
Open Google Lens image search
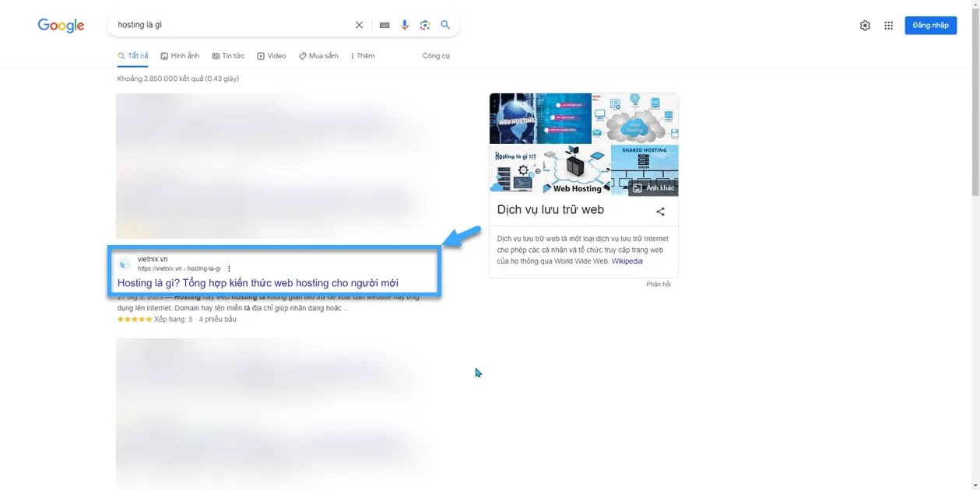tap(425, 25)
